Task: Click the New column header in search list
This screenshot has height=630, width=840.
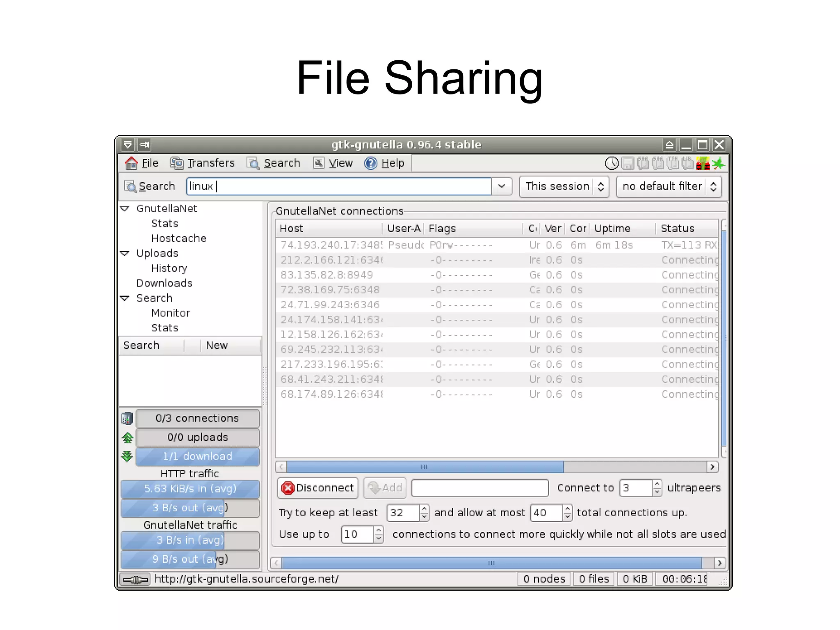Action: tap(231, 346)
